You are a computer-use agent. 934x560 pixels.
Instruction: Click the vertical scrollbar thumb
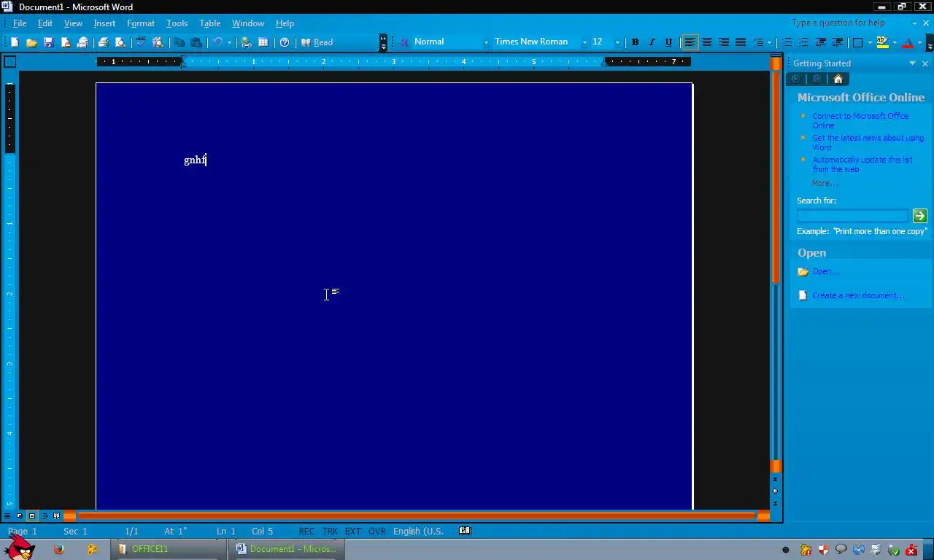coord(776,177)
